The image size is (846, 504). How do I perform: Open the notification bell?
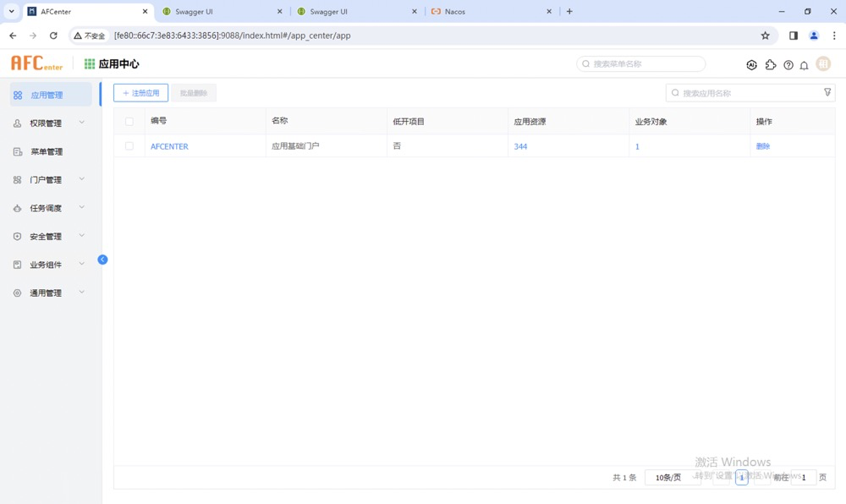[805, 65]
